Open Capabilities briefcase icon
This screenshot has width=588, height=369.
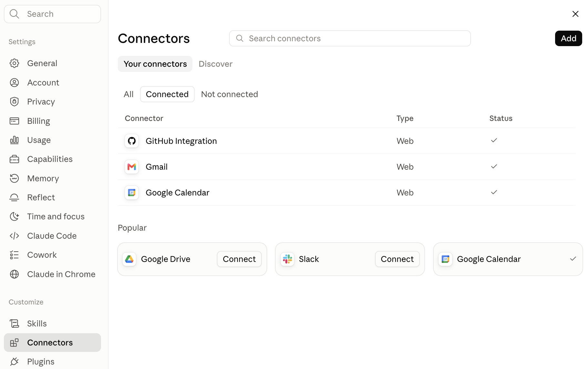click(14, 159)
